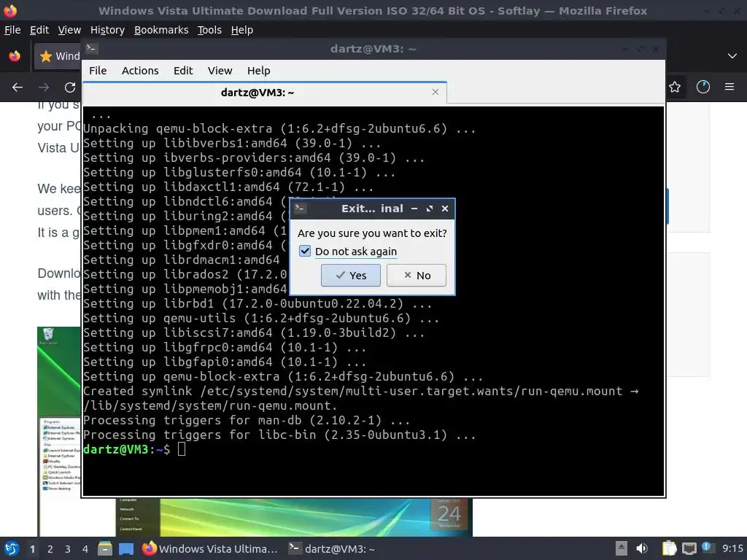The image size is (747, 560).
Task: Open removable media eject tray icon
Action: click(622, 548)
